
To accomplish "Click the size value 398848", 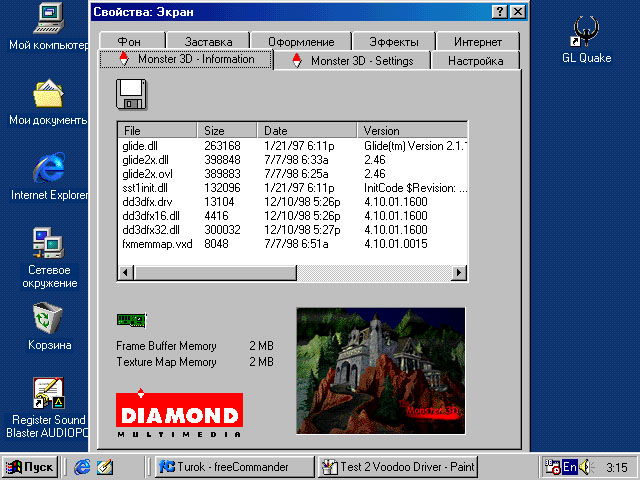I will coord(222,160).
